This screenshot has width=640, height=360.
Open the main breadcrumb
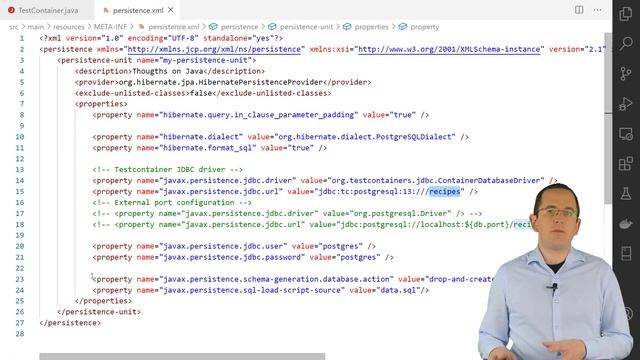[36, 27]
